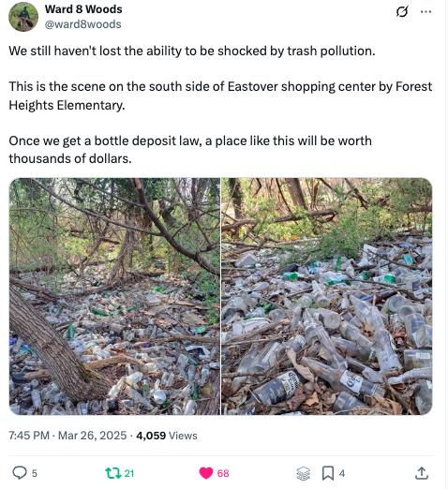Click the 7:45 PM Mar 26, 2025 timestamp
This screenshot has height=489, width=448.
coord(67,435)
